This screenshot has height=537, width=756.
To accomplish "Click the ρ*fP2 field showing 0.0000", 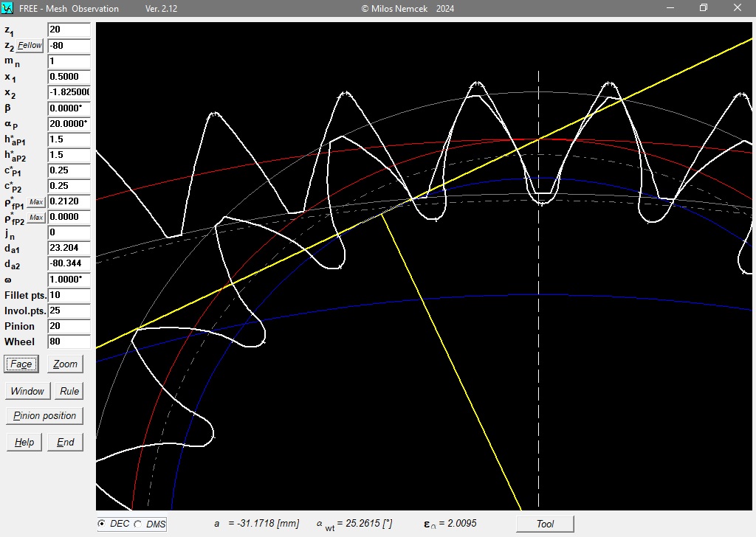I will [69, 217].
